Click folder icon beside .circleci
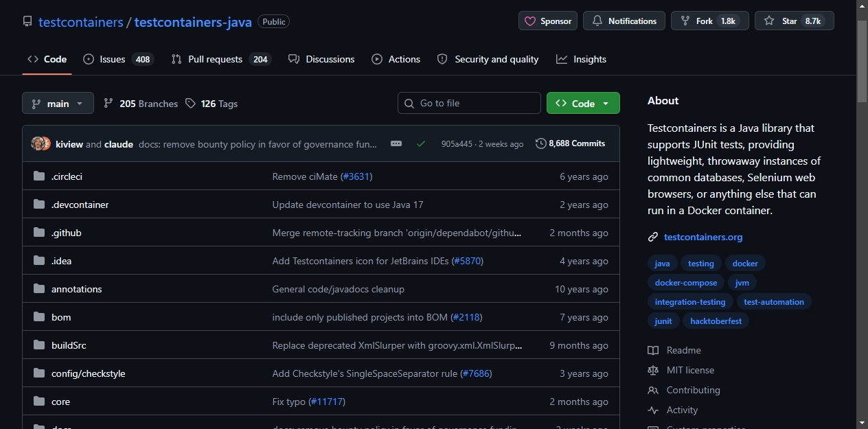 point(39,176)
